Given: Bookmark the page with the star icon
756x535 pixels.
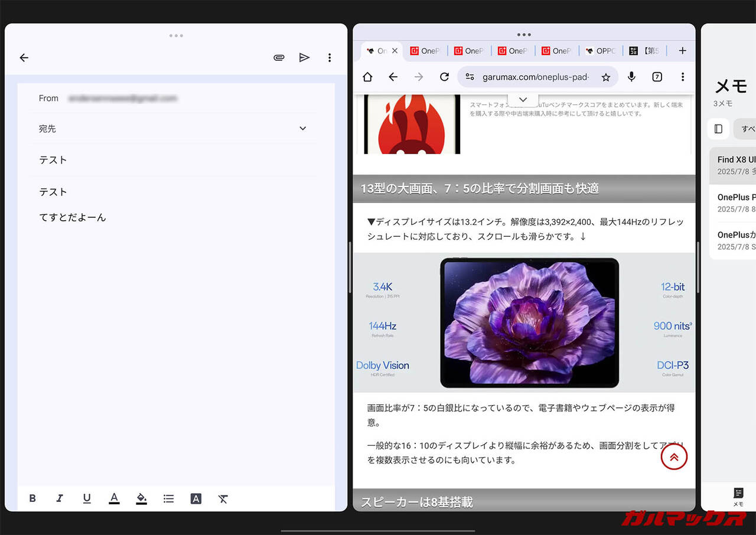Looking at the screenshot, I should (x=605, y=77).
